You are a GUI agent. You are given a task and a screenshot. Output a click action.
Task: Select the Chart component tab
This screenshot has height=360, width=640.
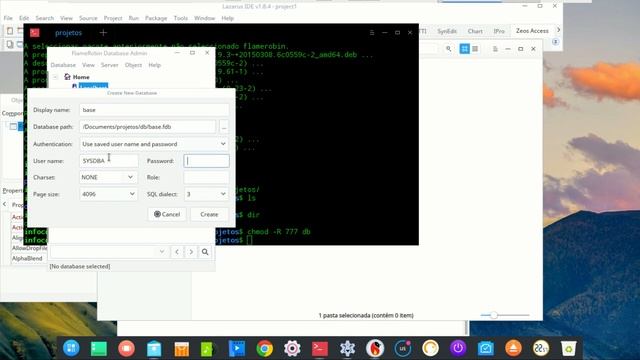[475, 31]
